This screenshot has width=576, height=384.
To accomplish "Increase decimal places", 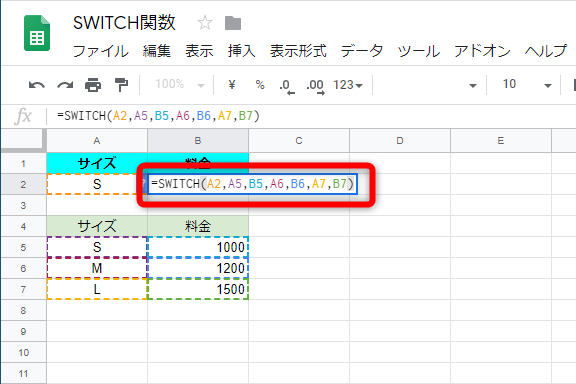I will click(315, 87).
